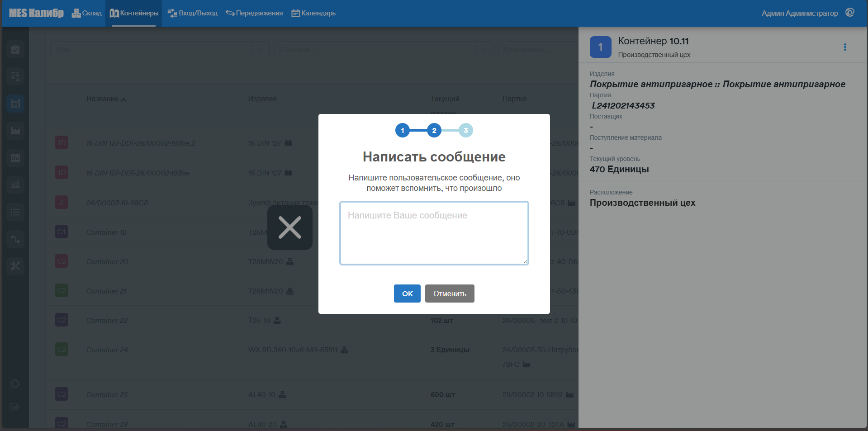Open the bulleted list sidebar icon

pos(15,212)
